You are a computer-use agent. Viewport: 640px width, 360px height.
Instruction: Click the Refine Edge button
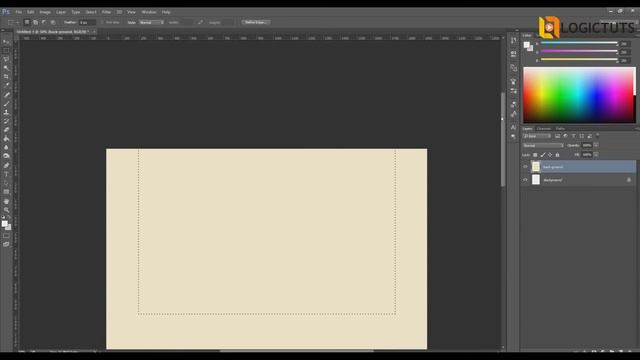[256, 22]
